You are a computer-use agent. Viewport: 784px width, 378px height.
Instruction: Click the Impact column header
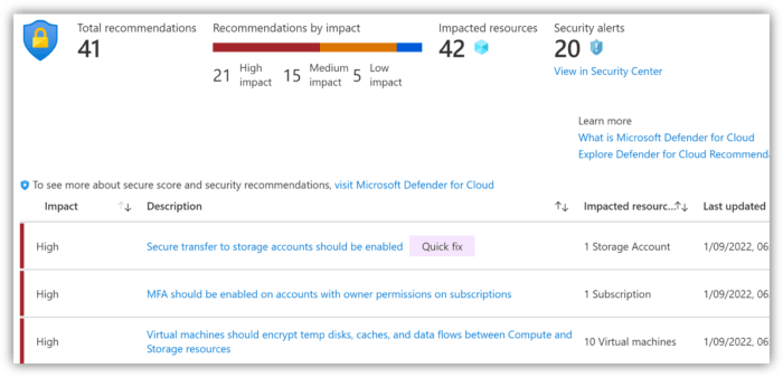point(61,206)
